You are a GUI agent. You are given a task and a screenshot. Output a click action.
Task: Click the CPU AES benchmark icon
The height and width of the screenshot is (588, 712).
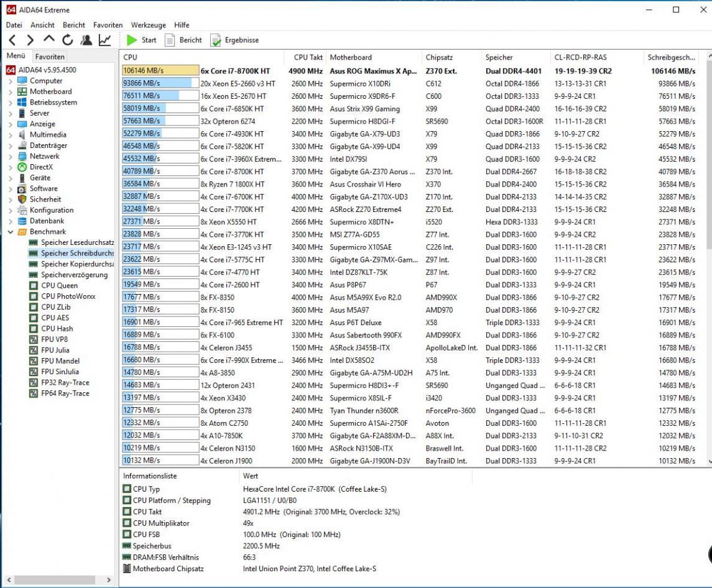pyautogui.click(x=33, y=318)
